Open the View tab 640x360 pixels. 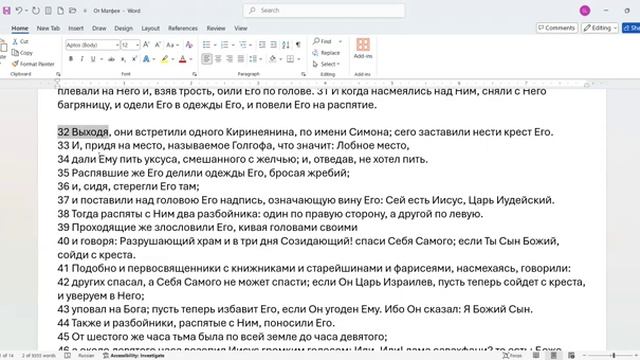pos(241,28)
